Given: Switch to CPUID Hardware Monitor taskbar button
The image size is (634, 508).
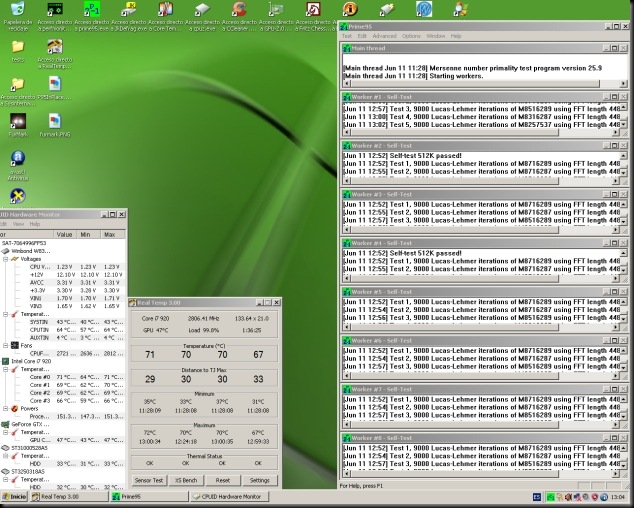Looking at the screenshot, I should 230,497.
